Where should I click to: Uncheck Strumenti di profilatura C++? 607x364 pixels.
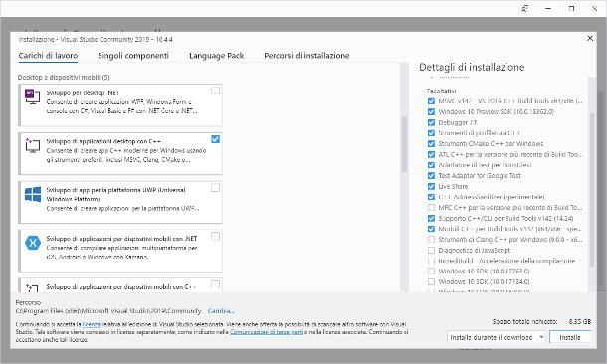[431, 133]
